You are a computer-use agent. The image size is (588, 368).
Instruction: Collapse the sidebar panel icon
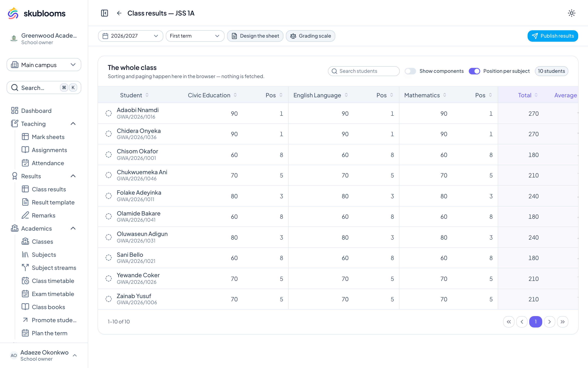coord(105,13)
